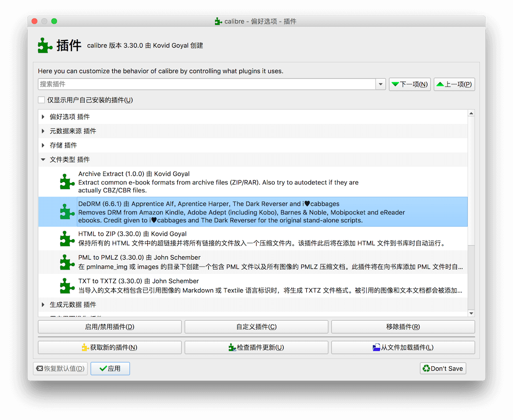This screenshot has width=513, height=420.
Task: Click the 下一项(N) next button
Action: coord(410,84)
